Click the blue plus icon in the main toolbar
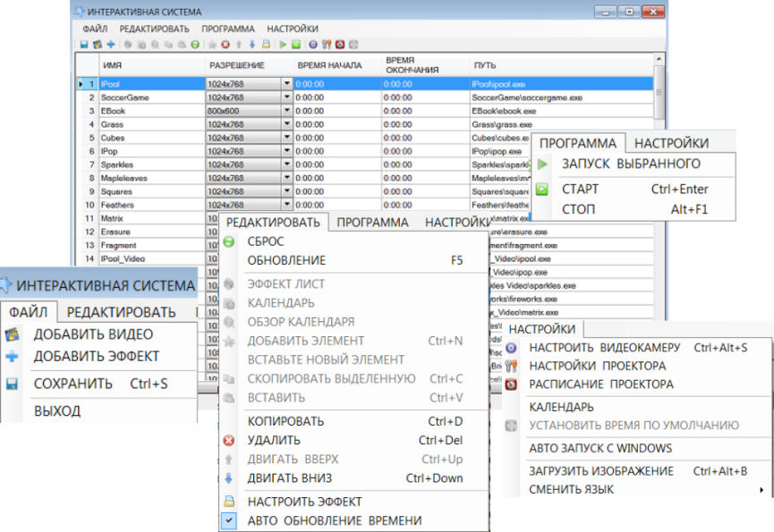The height and width of the screenshot is (532, 774). 111,43
